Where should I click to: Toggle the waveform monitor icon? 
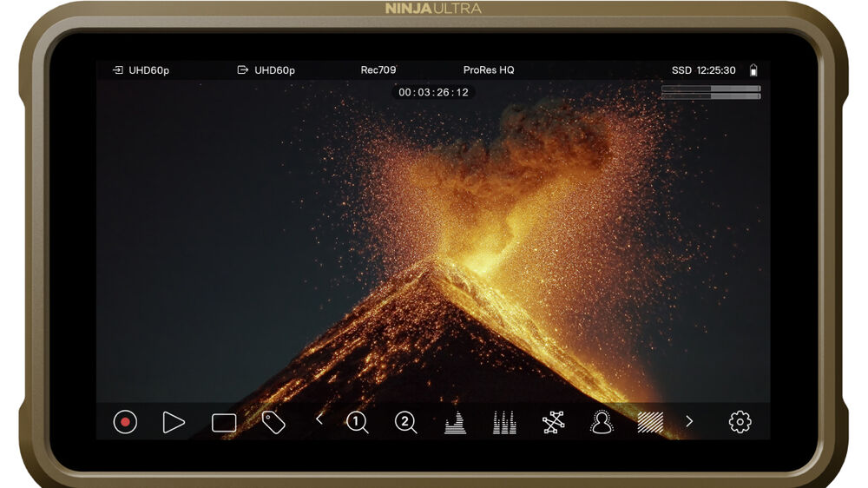(455, 423)
